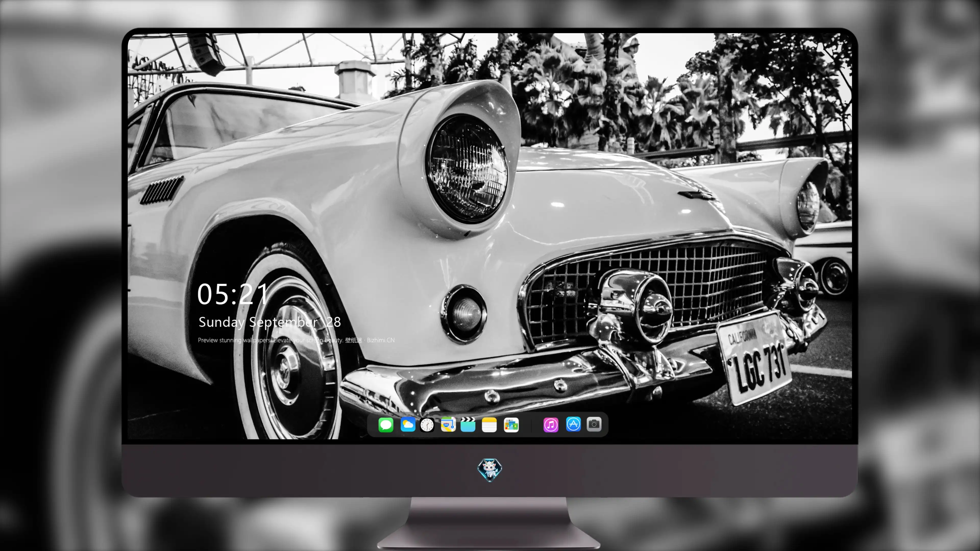
Task: Open the Clock app in dock
Action: [427, 425]
